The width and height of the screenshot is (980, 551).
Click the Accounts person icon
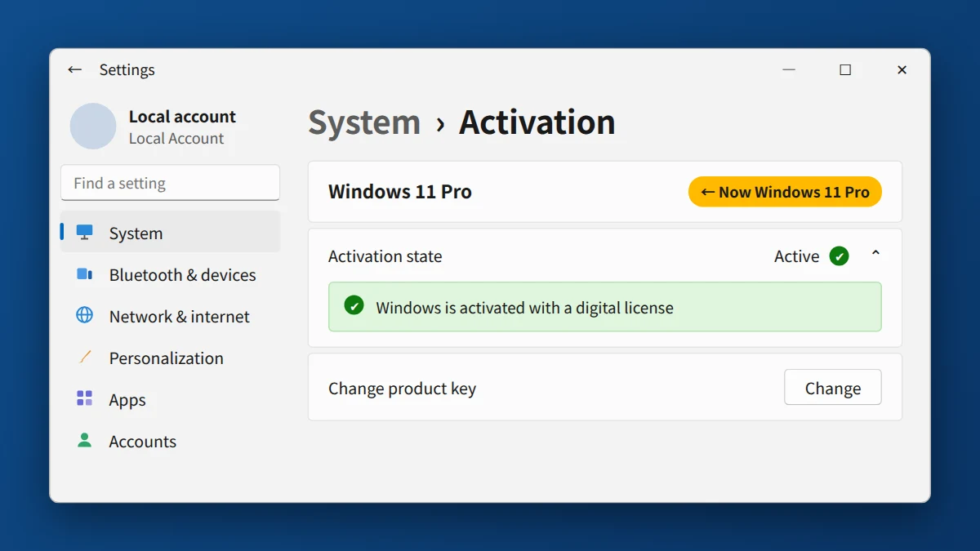(x=85, y=440)
